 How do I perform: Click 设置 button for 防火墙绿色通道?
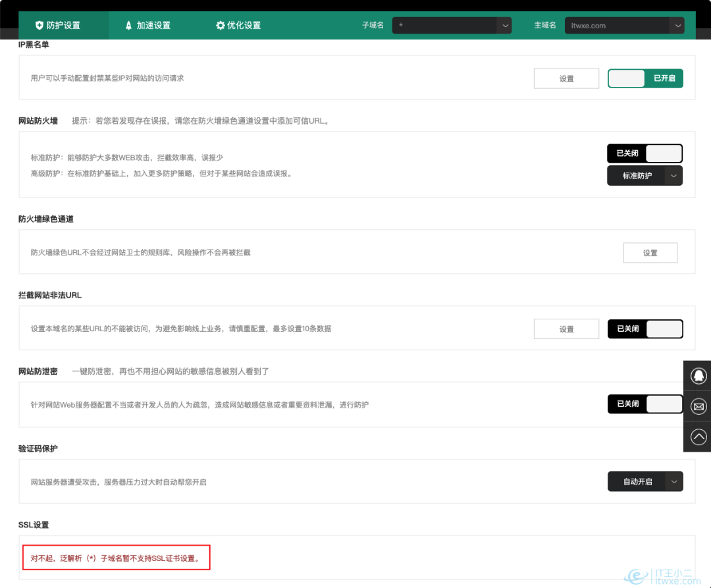[x=650, y=253]
